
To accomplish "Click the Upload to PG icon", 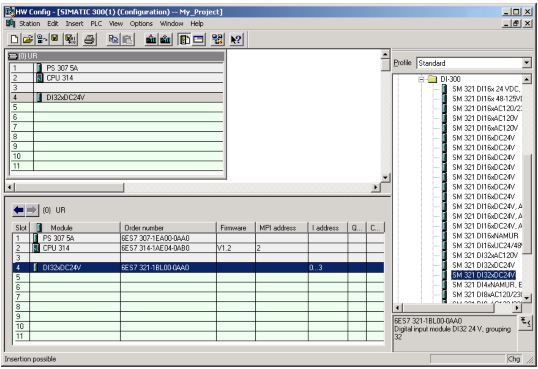I will [165, 39].
